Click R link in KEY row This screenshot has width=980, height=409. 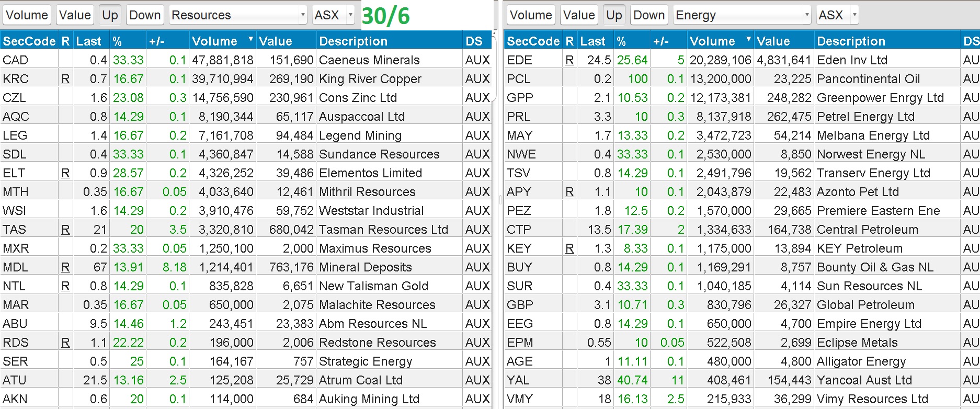point(569,248)
